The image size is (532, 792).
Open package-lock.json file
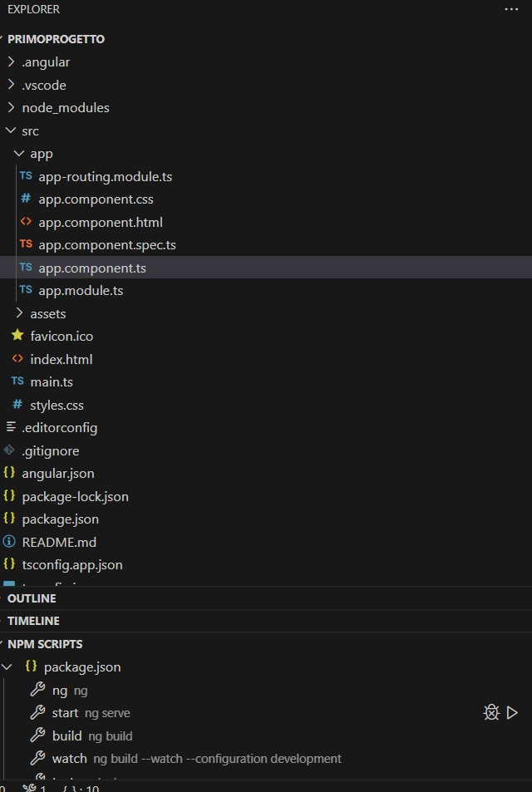(x=76, y=496)
